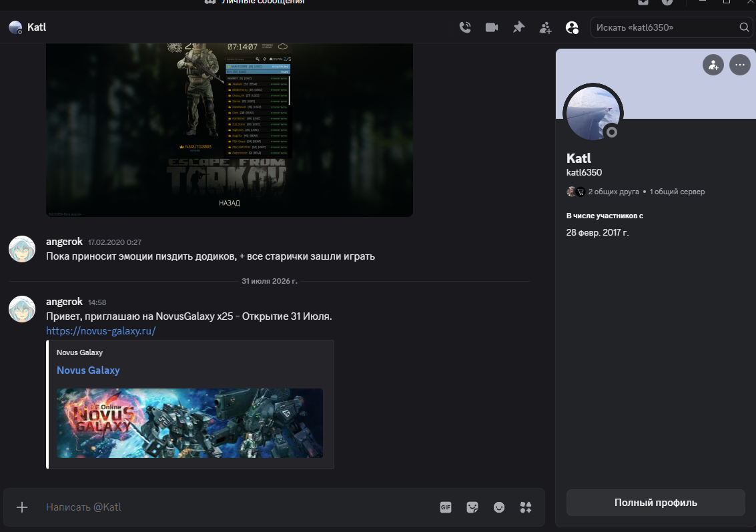Viewport: 756px width, 532px height.
Task: Click the mutual friends avatars icon
Action: 576,192
